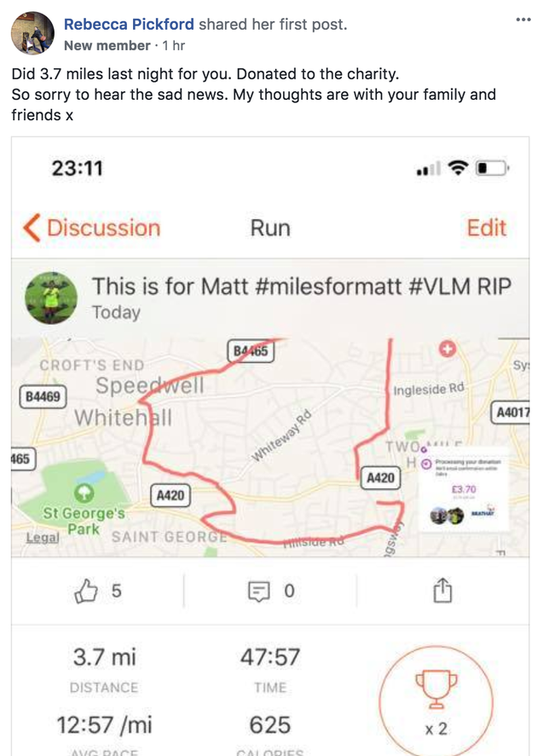The image size is (537, 756).
Task: Click the Legal link on the map
Action: pos(42,537)
